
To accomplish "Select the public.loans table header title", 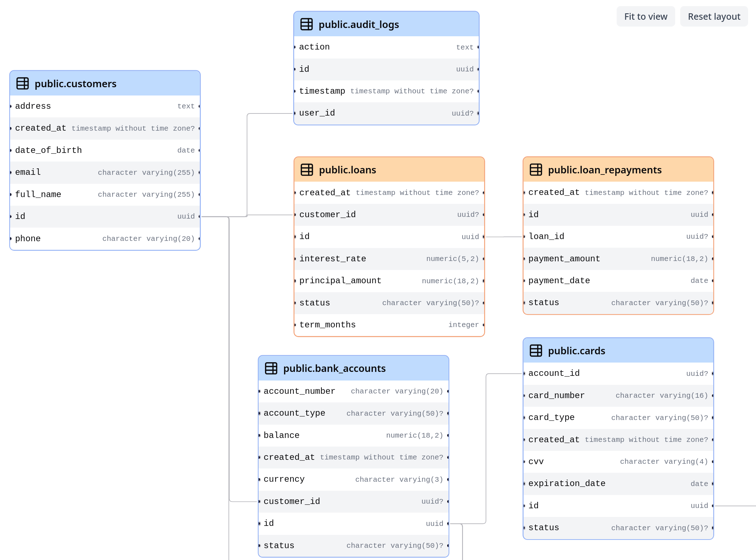I will 347,170.
